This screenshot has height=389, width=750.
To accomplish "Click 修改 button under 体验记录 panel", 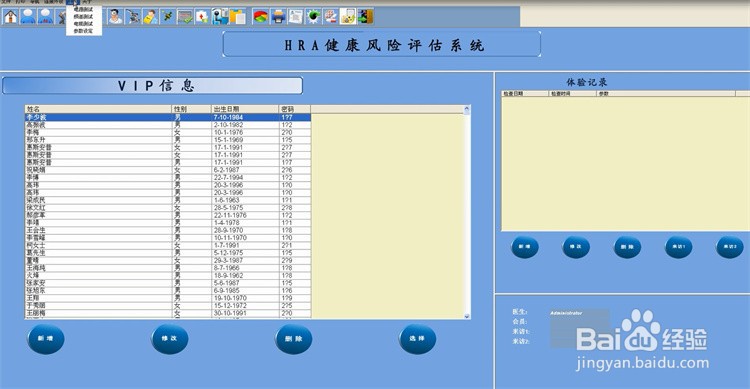I will (x=576, y=247).
